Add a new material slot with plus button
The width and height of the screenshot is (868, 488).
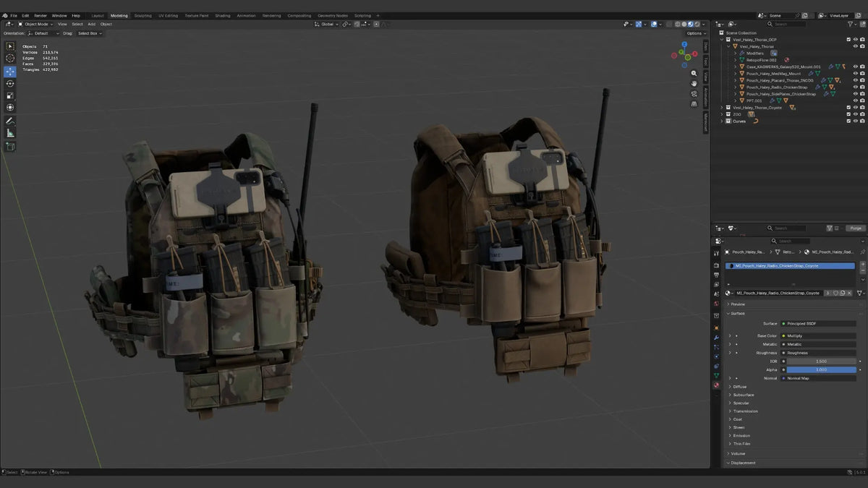861,265
